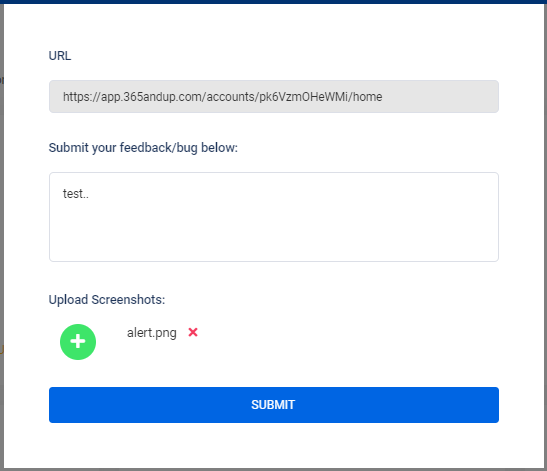Click the dark blue bar above dialog
Screen dimensions: 547x471
(x=274, y=2)
